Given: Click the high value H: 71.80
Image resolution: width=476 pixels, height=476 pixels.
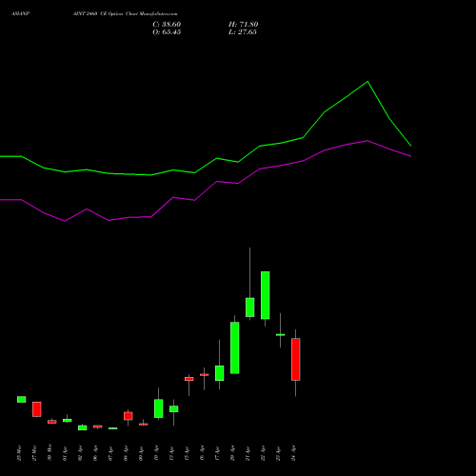Looking at the screenshot, I should (243, 25).
